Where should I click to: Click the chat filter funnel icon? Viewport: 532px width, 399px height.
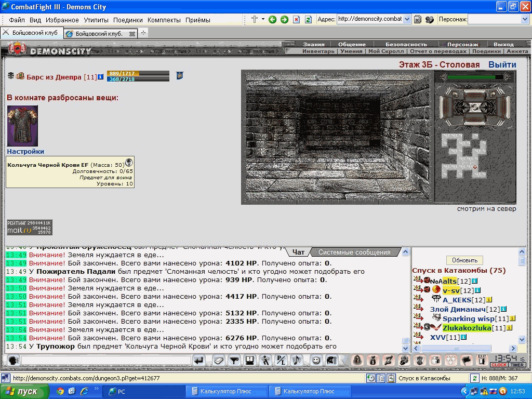(234, 361)
